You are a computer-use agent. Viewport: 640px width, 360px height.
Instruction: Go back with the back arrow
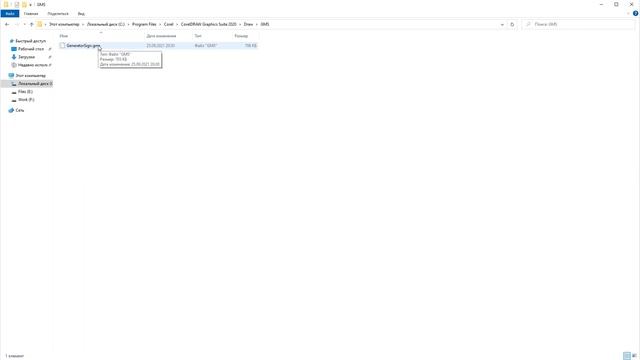tap(7, 24)
